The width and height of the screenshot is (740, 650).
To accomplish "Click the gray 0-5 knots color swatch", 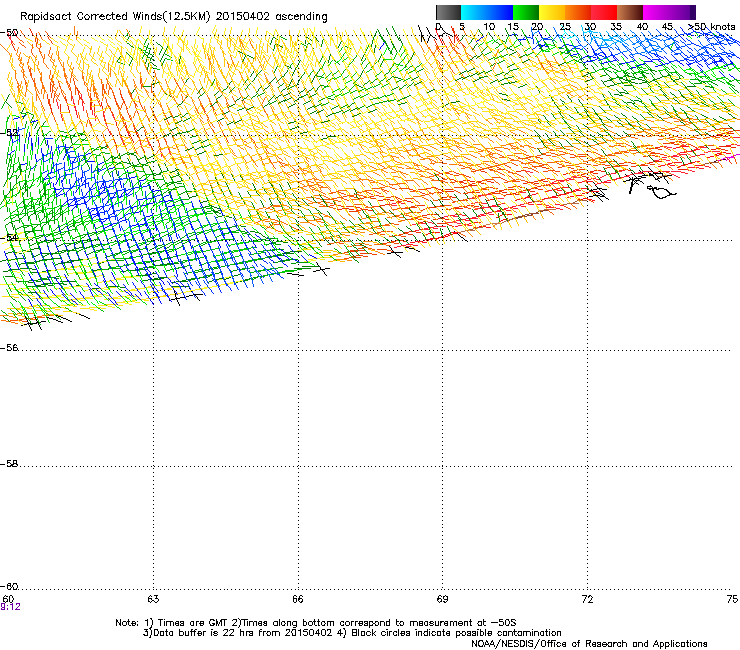I will [x=448, y=12].
